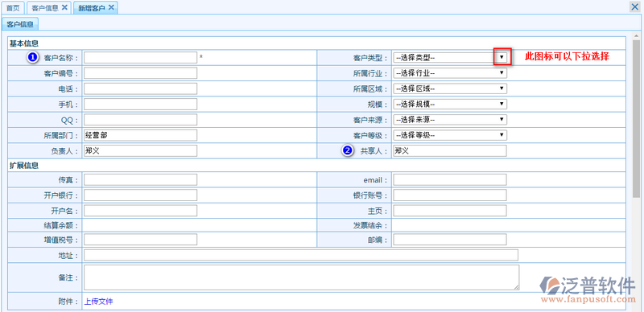This screenshot has height=312, width=644.
Task: Click the 共享人 field showing 郑义
Action: [x=450, y=150]
